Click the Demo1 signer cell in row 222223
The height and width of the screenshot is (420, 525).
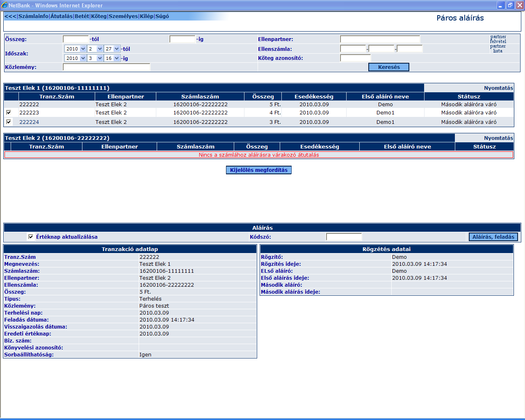[x=386, y=112]
